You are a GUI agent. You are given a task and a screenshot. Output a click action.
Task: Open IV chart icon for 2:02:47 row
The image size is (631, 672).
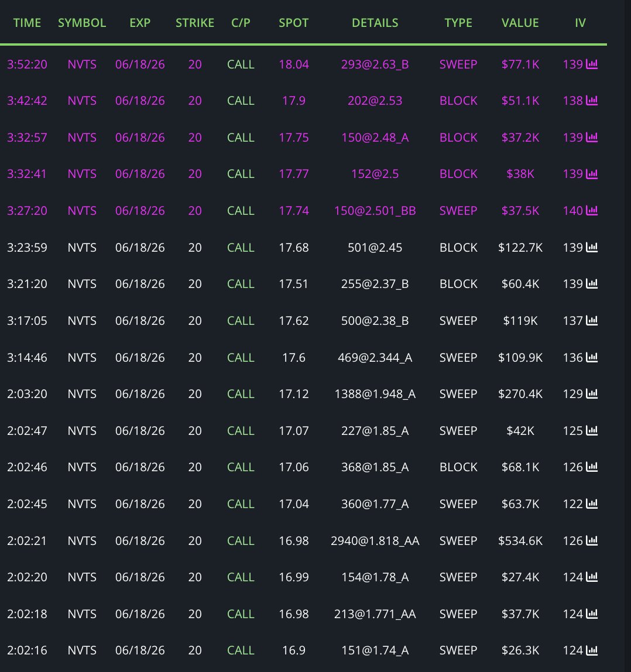click(592, 430)
